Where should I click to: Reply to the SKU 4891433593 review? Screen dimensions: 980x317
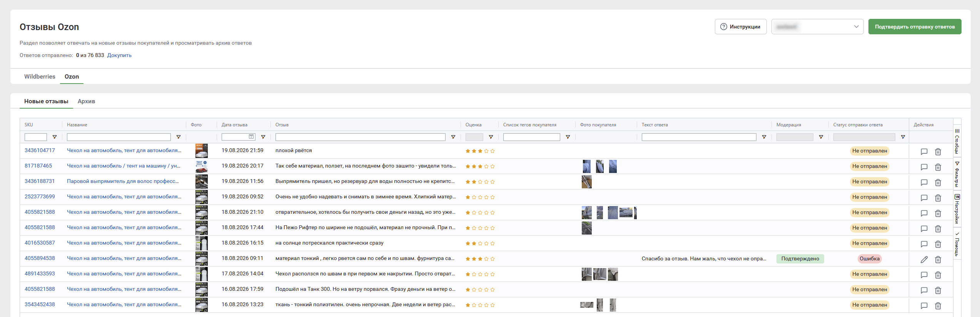click(x=924, y=275)
